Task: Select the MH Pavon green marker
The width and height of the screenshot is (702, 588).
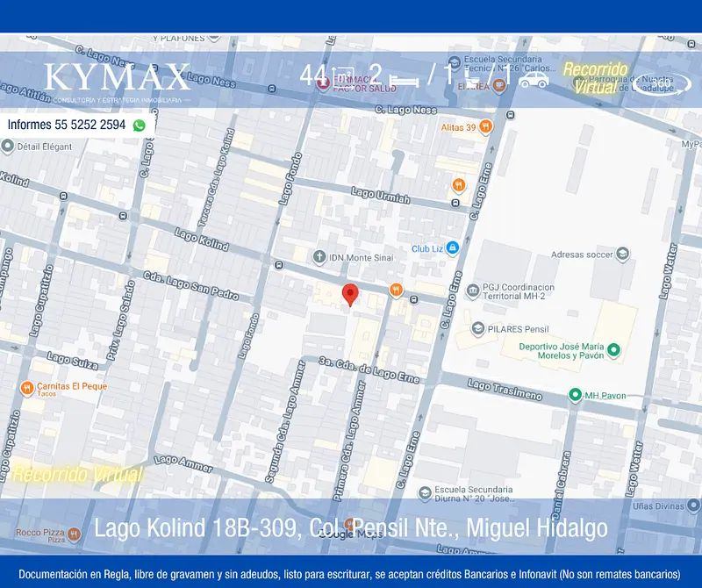Action: 575,395
